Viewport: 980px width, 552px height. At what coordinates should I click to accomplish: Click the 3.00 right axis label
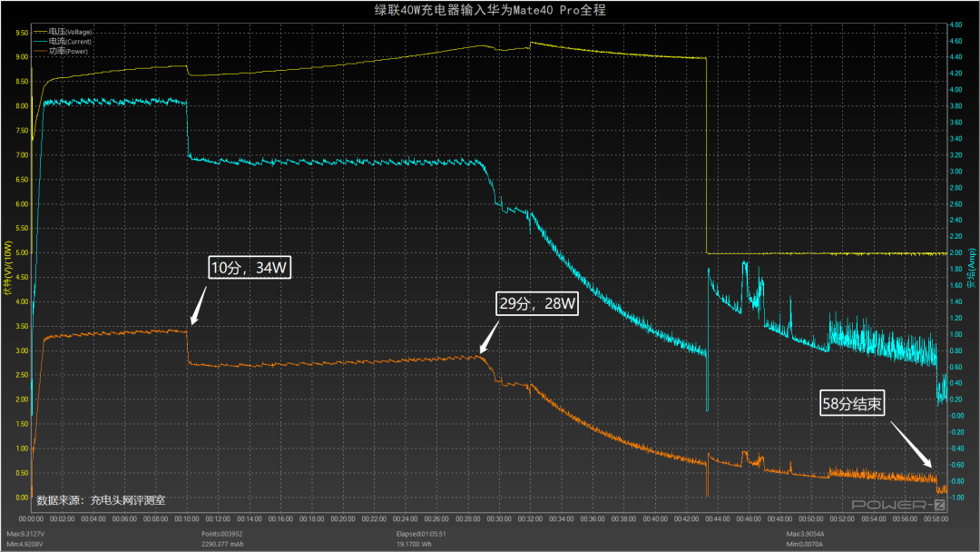[x=955, y=172]
